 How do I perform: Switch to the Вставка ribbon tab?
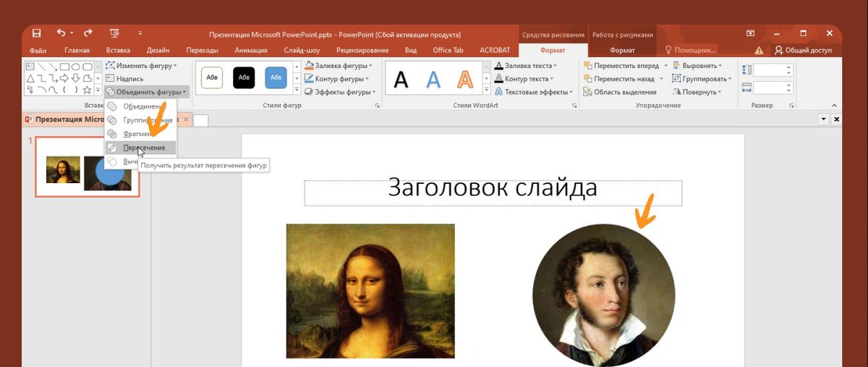118,51
